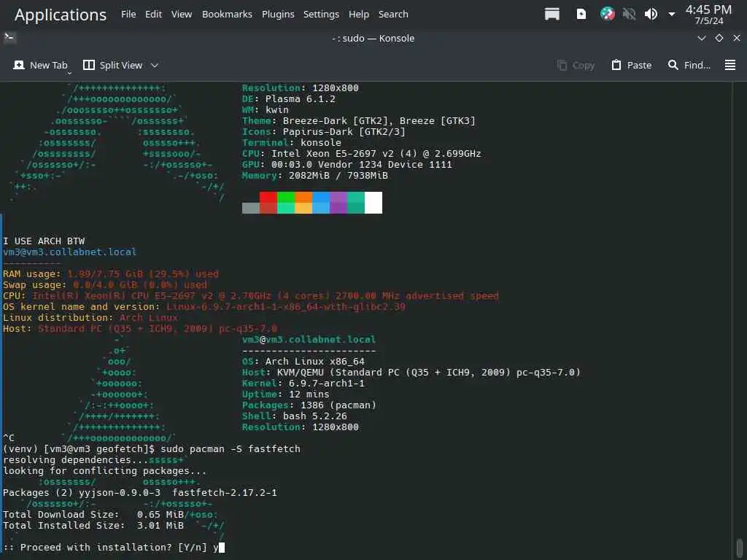Click the Split View button
Screen dimensions: 747x560
(113, 65)
